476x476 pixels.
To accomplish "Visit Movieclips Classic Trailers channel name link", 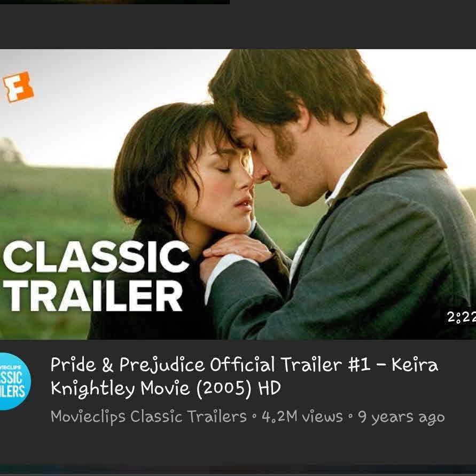I will click(x=149, y=417).
